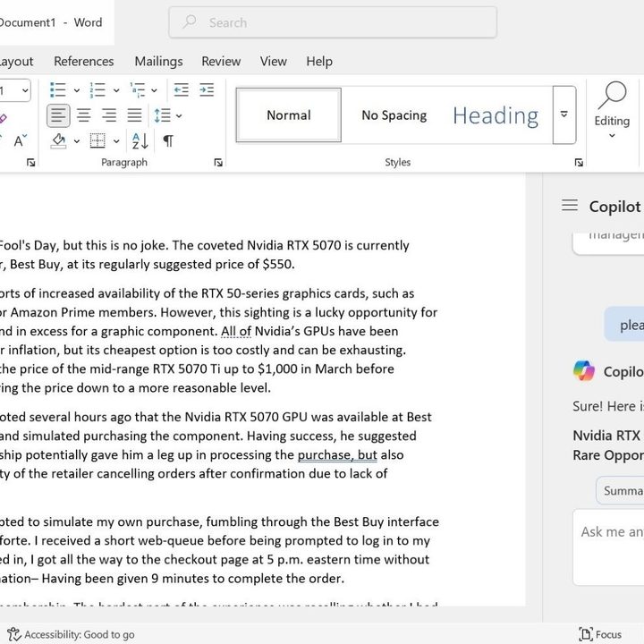644x644 pixels.
Task: Click accessibility checker icon
Action: pos(13,634)
